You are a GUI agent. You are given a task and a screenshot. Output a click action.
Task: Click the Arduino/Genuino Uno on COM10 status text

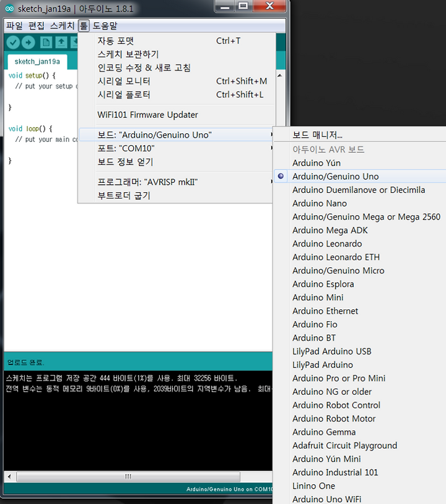click(x=229, y=489)
